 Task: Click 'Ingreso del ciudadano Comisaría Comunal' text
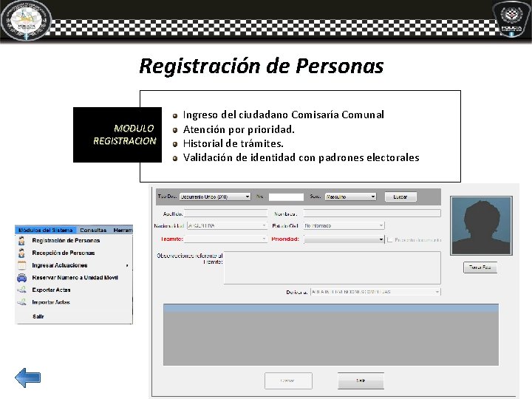283,115
